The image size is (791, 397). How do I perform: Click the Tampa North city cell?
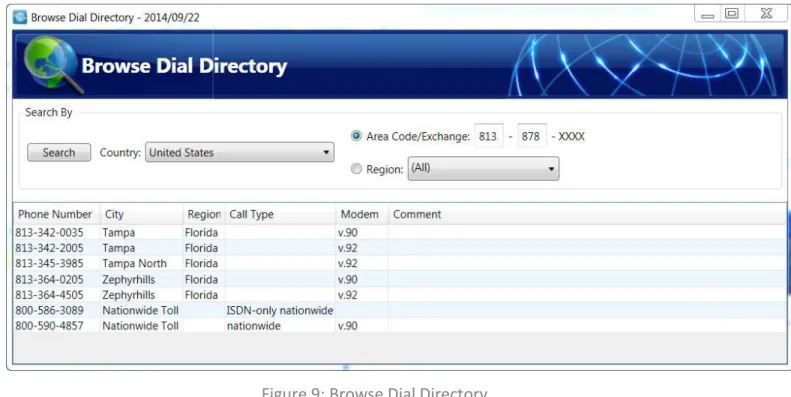[134, 263]
